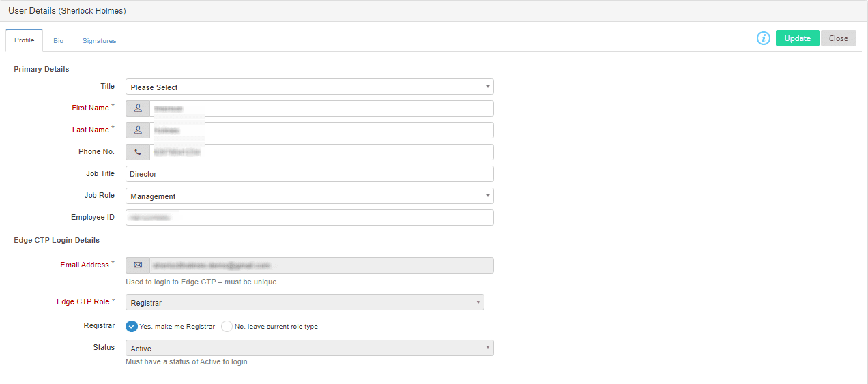This screenshot has height=384, width=868.
Task: Open the Status dropdown showing Active
Action: (x=310, y=348)
